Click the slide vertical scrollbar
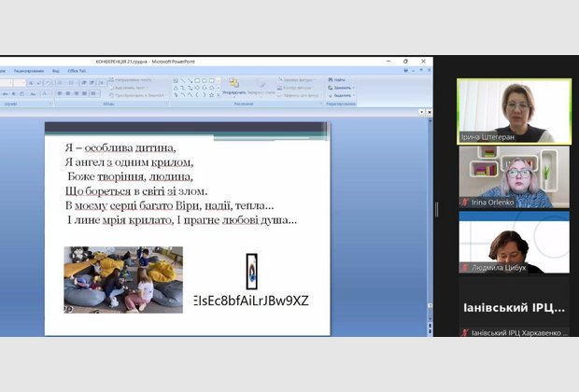The image size is (579, 392). click(430, 221)
